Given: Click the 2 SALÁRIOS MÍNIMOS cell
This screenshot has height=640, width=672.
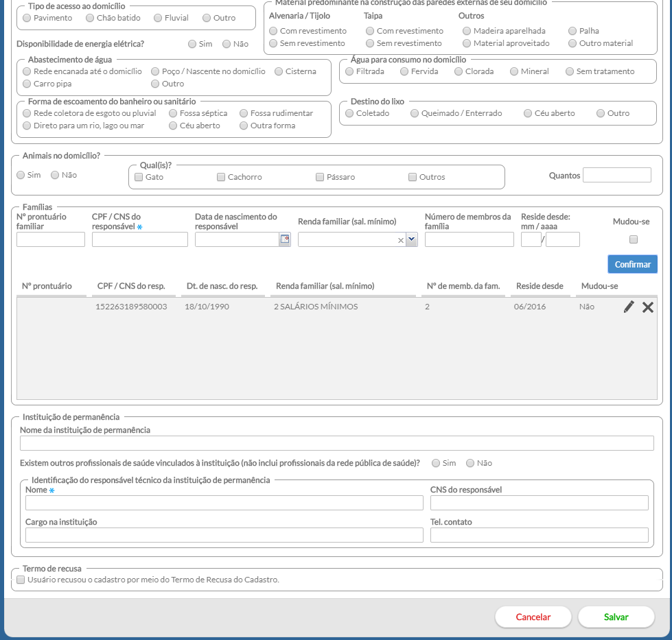Looking at the screenshot, I should 316,307.
